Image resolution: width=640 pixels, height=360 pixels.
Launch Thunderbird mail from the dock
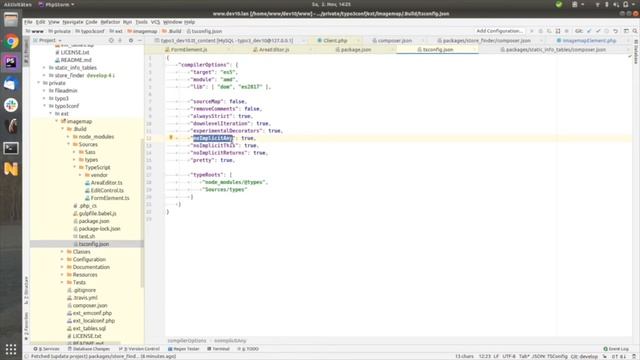11,84
